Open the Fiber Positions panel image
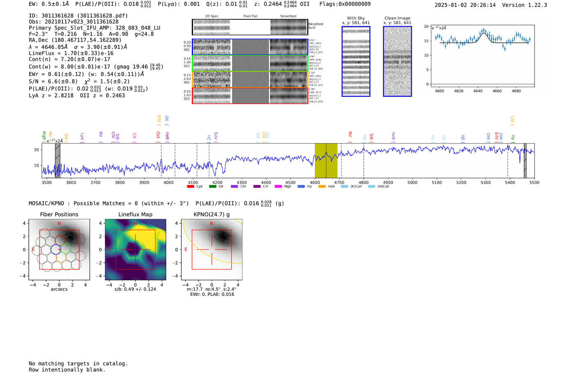 (x=59, y=250)
